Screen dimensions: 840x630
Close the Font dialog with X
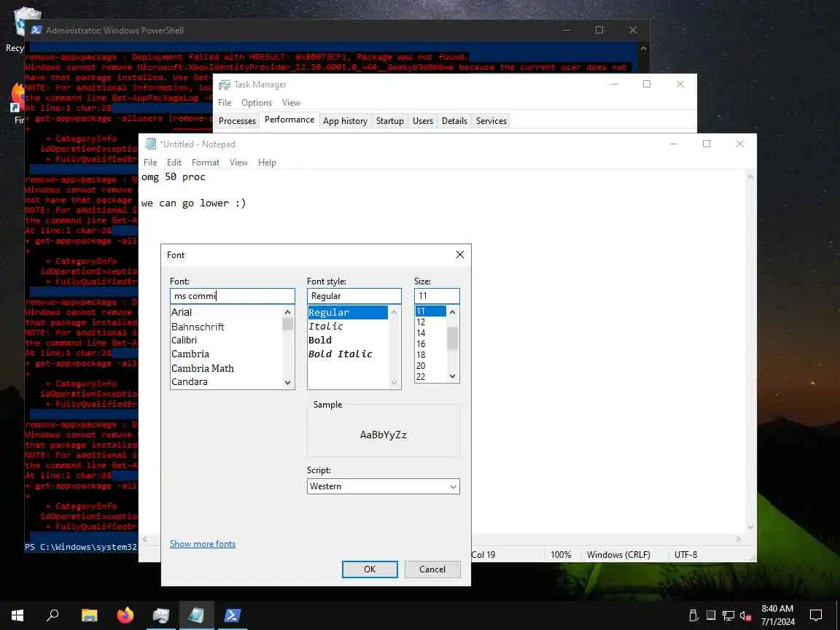459,254
